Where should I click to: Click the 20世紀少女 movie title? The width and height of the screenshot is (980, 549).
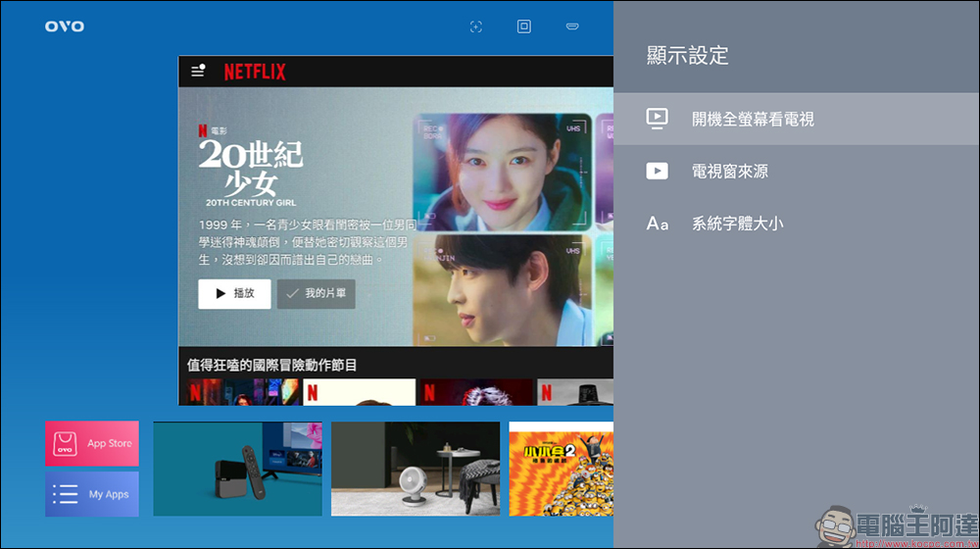coord(251,167)
